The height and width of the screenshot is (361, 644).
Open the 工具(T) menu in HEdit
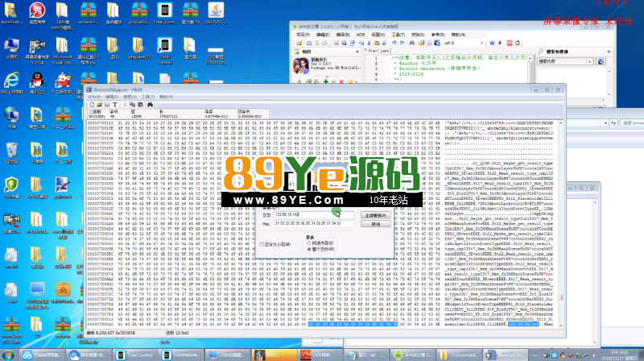coord(148,97)
